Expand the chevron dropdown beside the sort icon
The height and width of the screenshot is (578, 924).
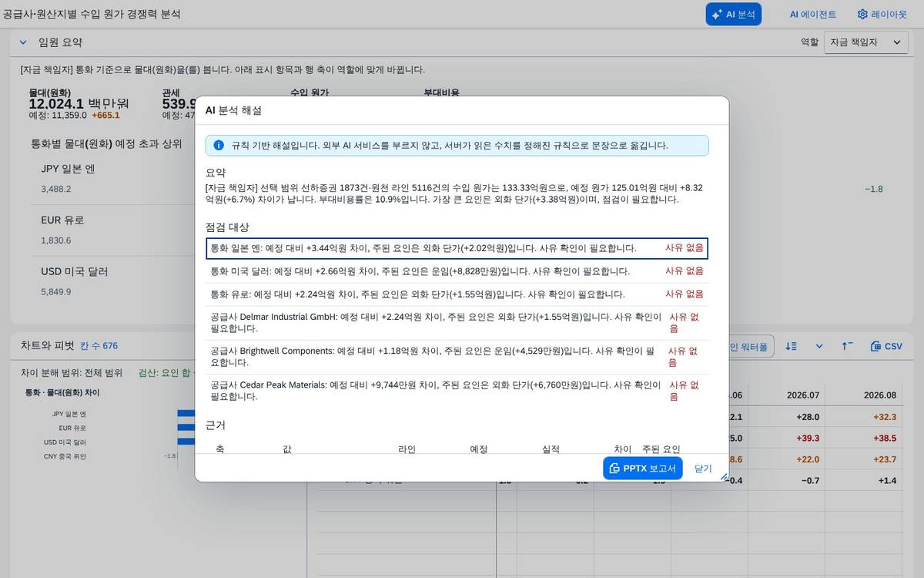tap(819, 346)
